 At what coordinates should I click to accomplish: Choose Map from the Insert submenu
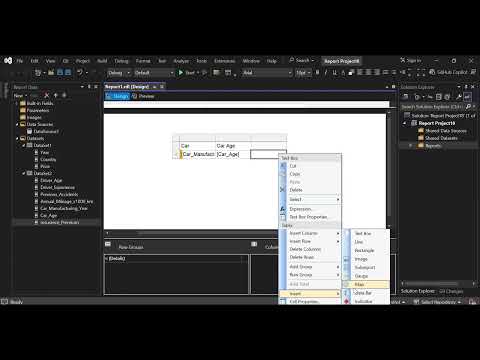coord(366,284)
